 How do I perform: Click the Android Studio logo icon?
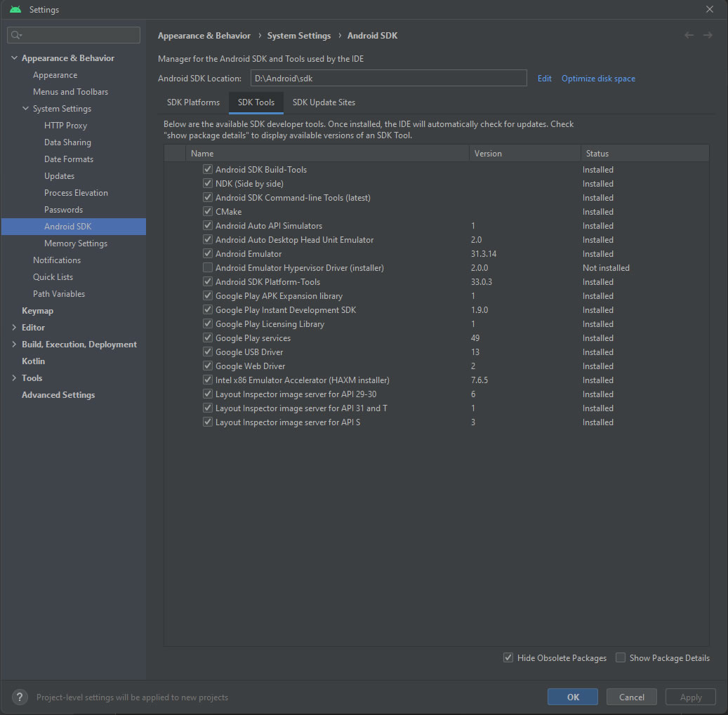point(15,9)
